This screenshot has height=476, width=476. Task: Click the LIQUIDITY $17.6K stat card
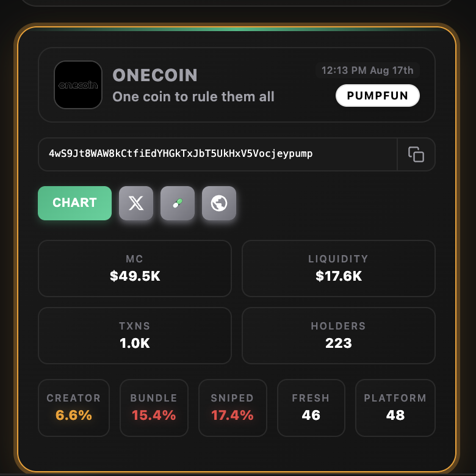[x=339, y=269]
